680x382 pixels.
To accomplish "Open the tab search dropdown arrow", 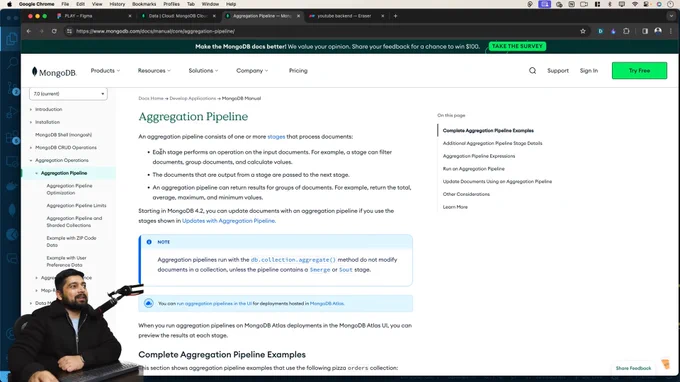I will pos(671,16).
